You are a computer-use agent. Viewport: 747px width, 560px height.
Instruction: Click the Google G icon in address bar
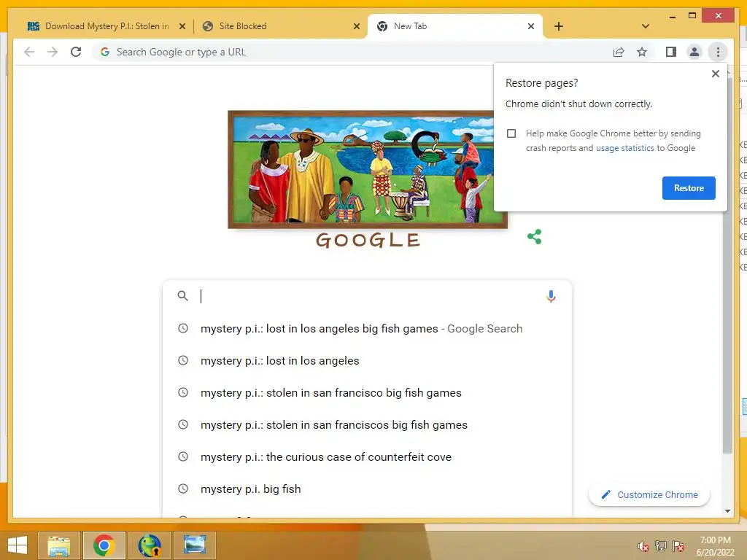point(105,52)
